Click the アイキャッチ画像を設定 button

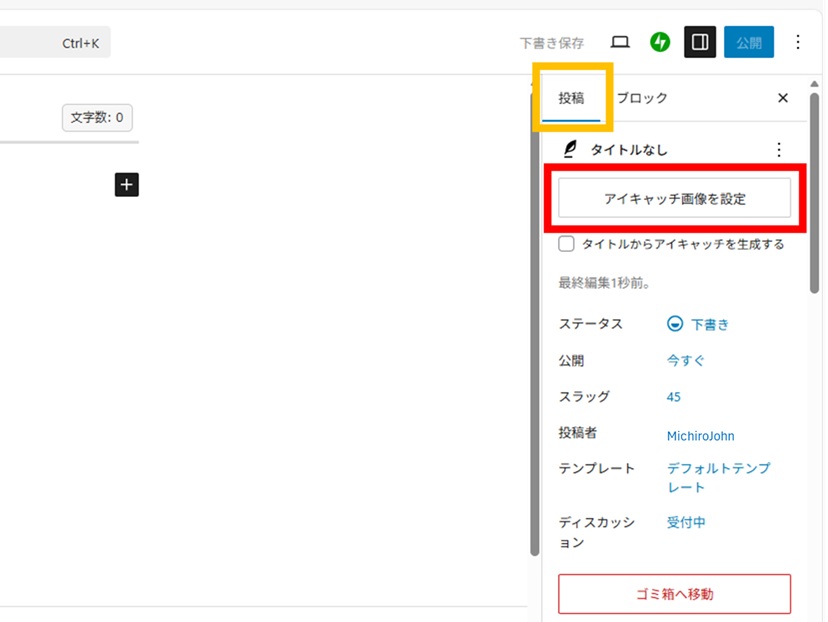pyautogui.click(x=674, y=198)
